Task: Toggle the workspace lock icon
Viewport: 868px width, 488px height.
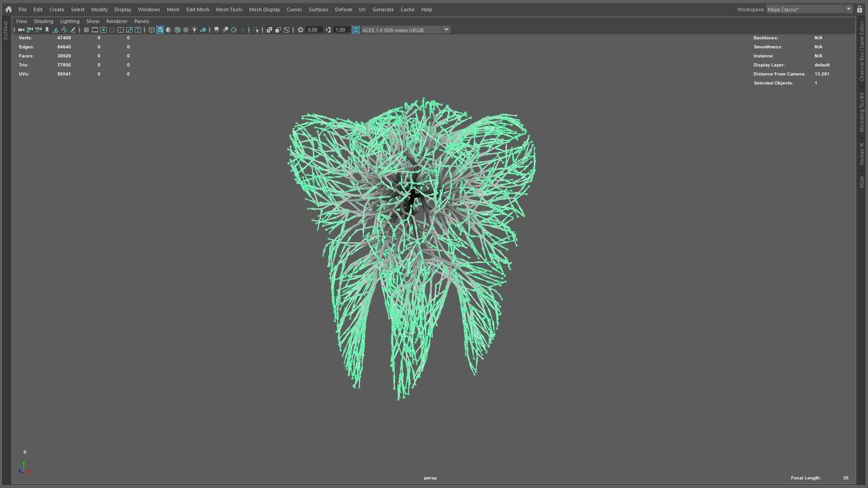Action: [x=859, y=9]
